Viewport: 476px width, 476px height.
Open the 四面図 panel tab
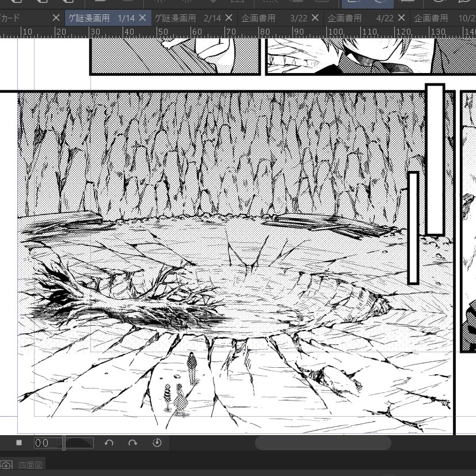pyautogui.click(x=31, y=465)
